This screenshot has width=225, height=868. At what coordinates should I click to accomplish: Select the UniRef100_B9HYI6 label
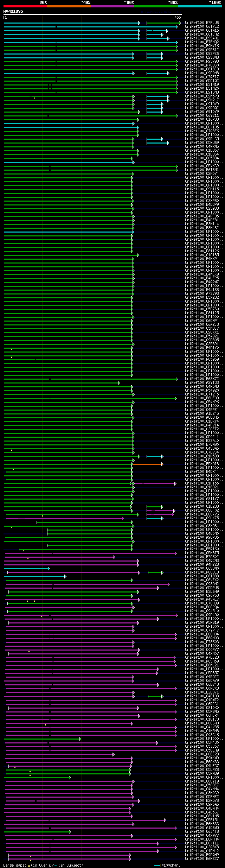tap(202, 46)
